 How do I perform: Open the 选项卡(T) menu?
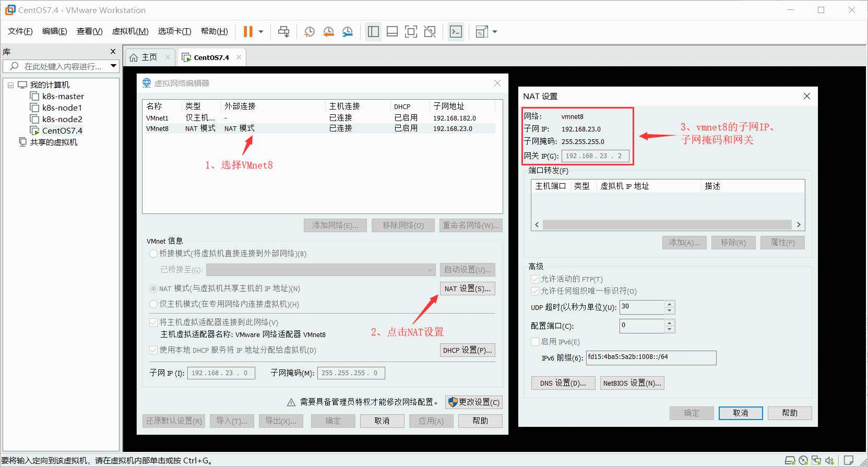[175, 31]
